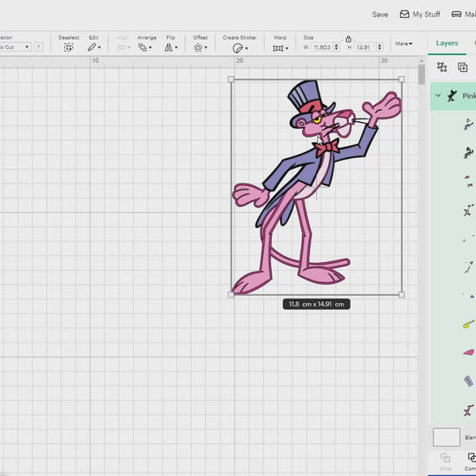Image resolution: width=476 pixels, height=476 pixels.
Task: Select the black outline layer thumbnail
Action: pyautogui.click(x=468, y=152)
